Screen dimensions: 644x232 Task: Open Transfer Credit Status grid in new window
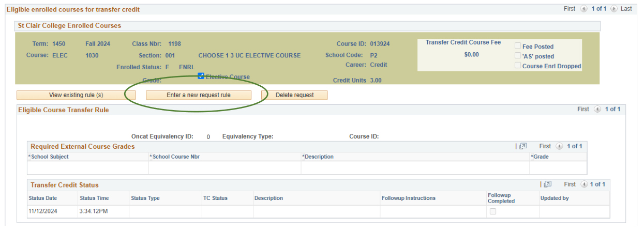pyautogui.click(x=548, y=184)
